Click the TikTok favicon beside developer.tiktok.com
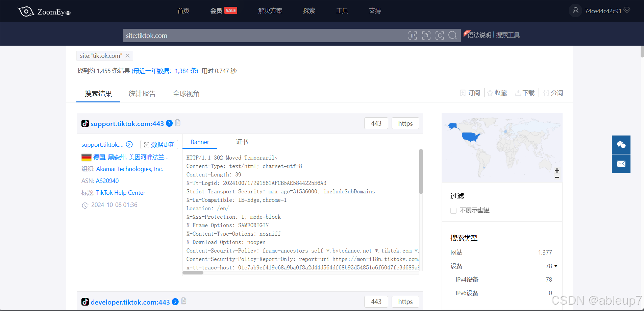The width and height of the screenshot is (644, 311). tap(85, 302)
